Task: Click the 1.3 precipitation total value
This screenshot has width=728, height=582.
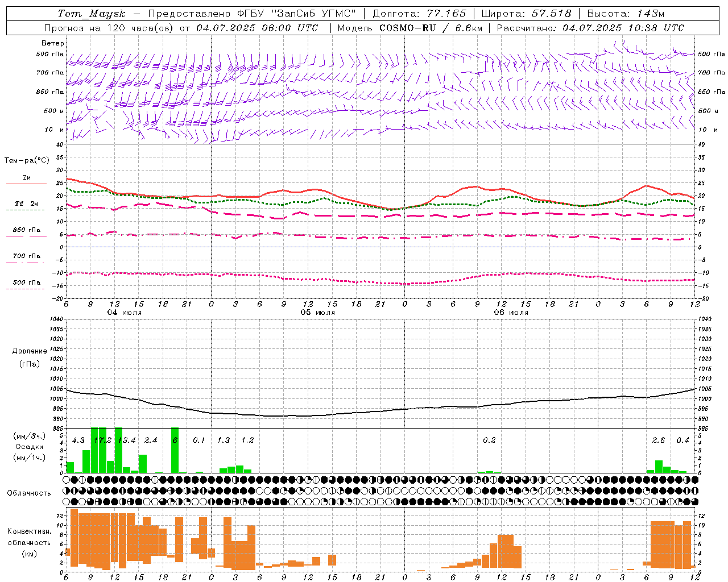Action: click(x=224, y=440)
